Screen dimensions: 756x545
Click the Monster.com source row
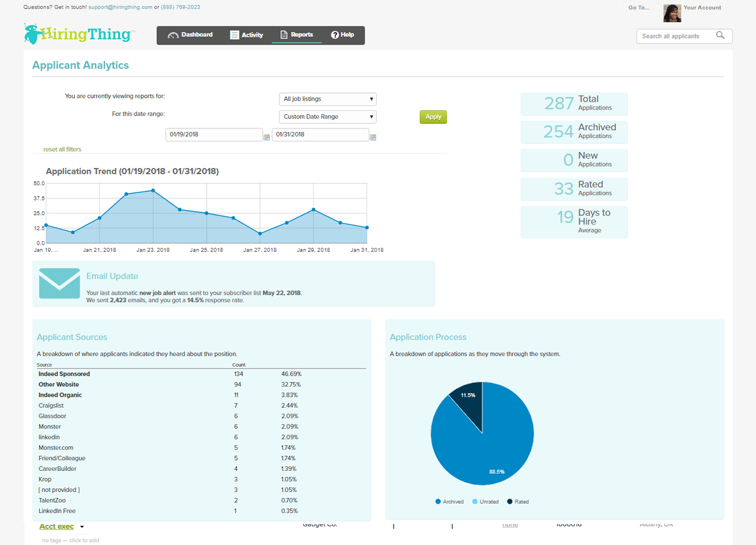(201, 448)
